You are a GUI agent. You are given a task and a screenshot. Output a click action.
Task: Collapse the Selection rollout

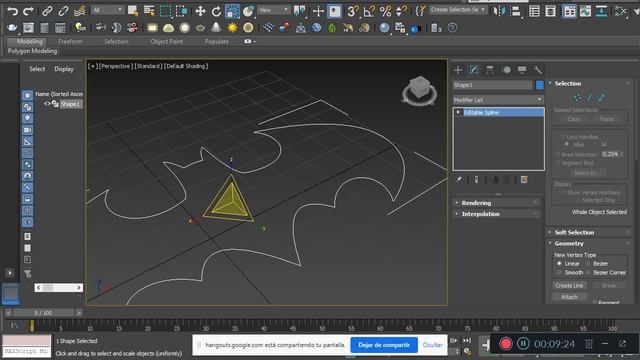589,83
